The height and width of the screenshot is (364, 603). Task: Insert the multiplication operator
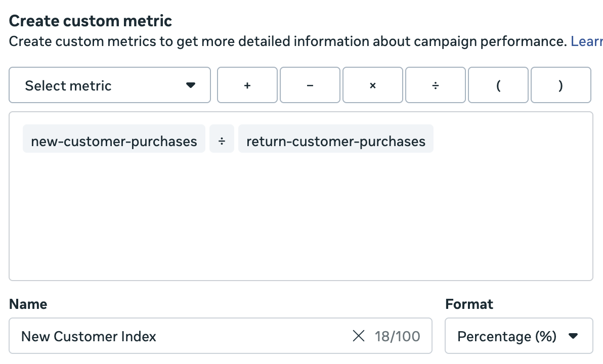[372, 85]
